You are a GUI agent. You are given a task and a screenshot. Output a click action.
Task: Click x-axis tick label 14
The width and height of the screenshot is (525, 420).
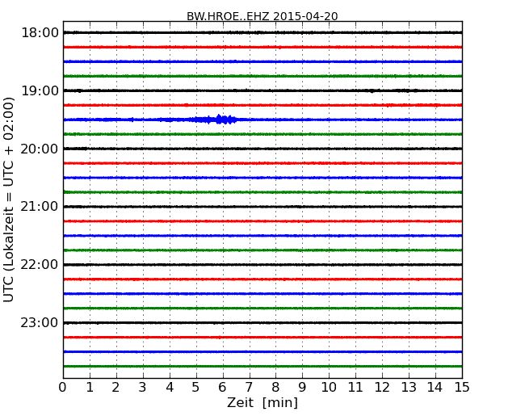click(435, 388)
